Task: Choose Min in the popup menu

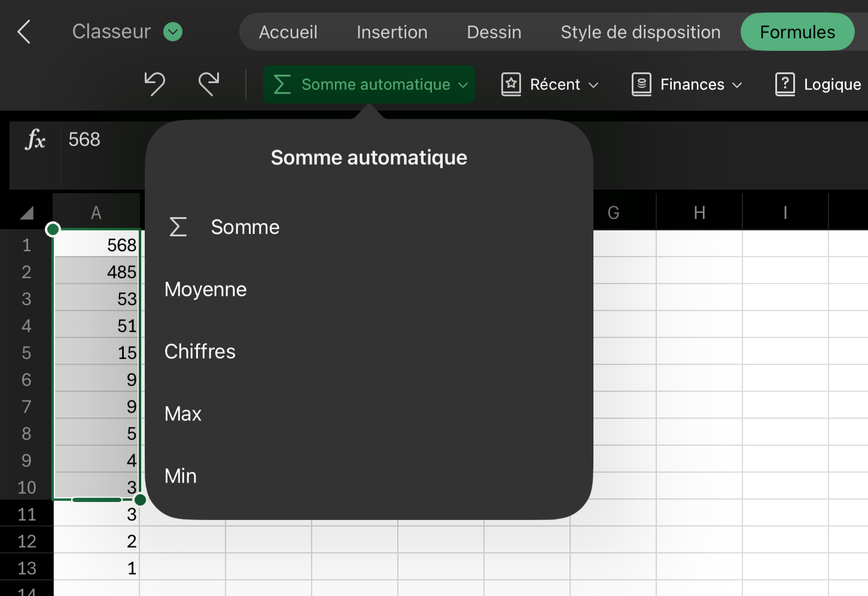Action: [368, 476]
